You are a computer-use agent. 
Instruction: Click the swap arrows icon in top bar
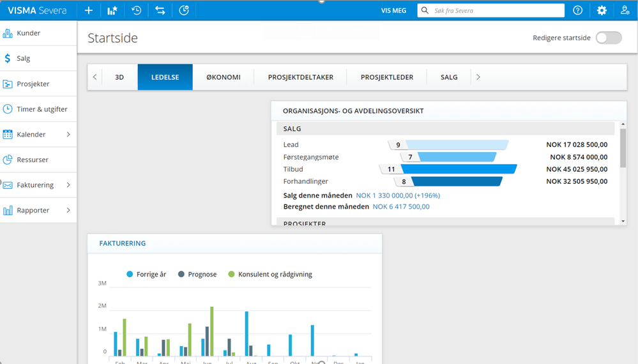pos(160,11)
